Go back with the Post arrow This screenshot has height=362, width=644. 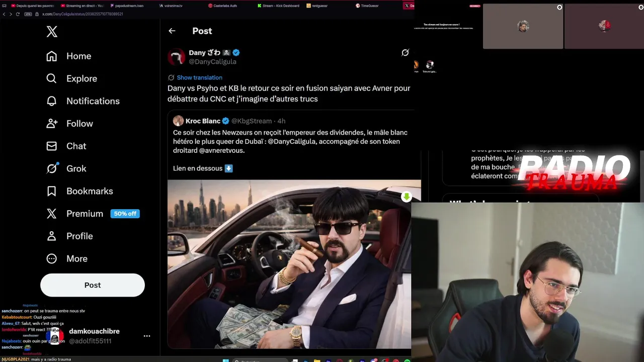click(172, 31)
